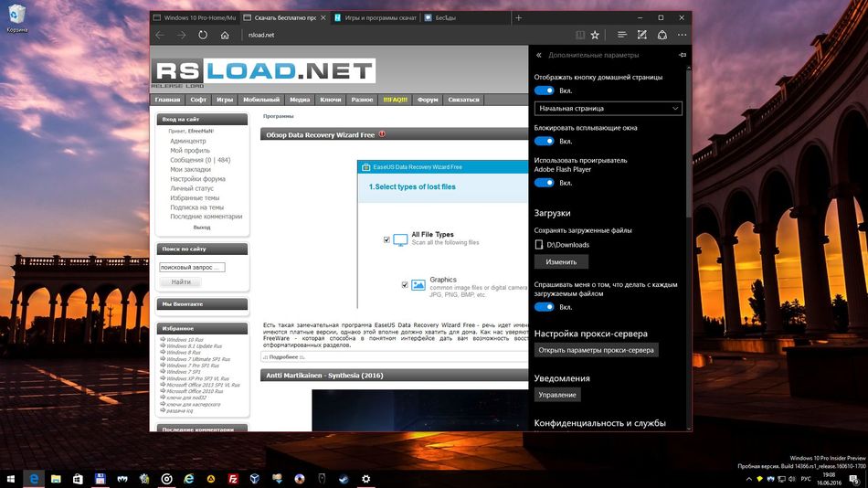Open Edge more actions ellipsis

pyautogui.click(x=682, y=35)
